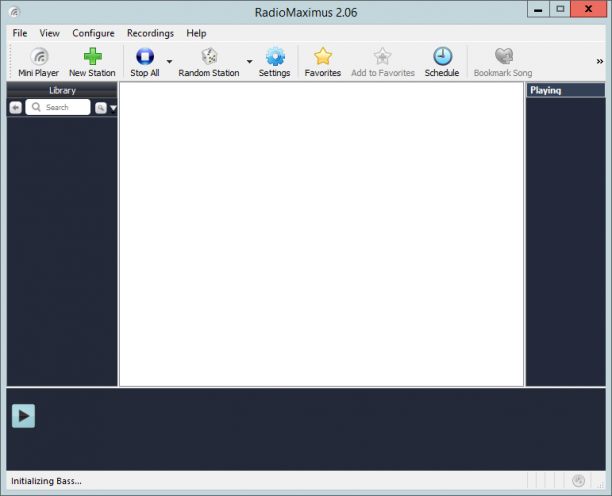Click the status bar icon at bottom right
Viewport: 612px width, 496px height.
578,481
